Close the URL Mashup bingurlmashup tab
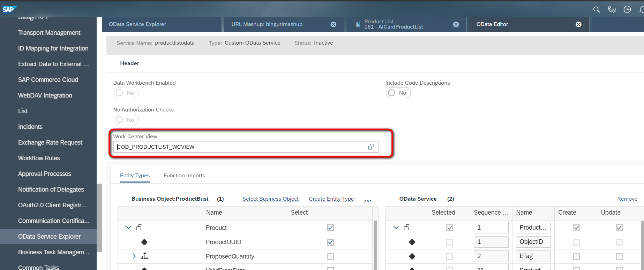Image resolution: width=644 pixels, height=270 pixels. [334, 24]
